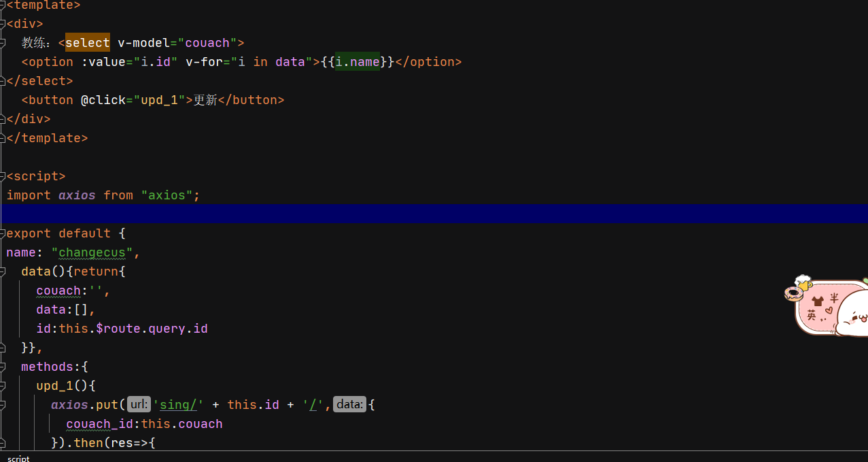868x462 pixels.
Task: Click fold marker beside }},
Action: click(3, 348)
